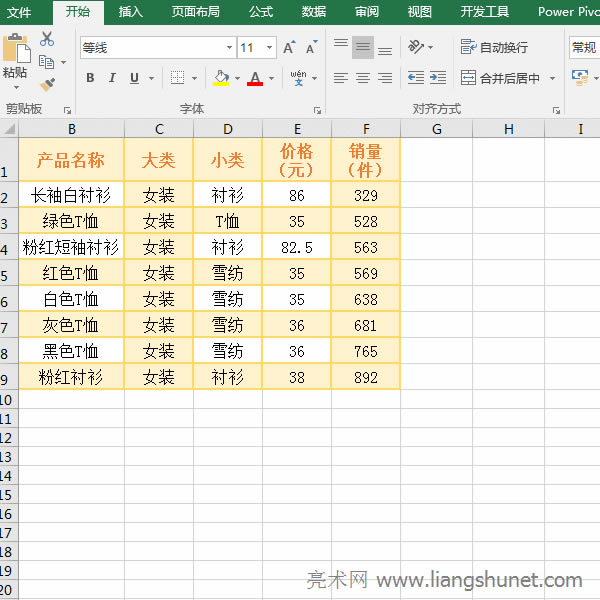The height and width of the screenshot is (600, 600).
Task: Click the increase indent icon
Action: pos(438,78)
